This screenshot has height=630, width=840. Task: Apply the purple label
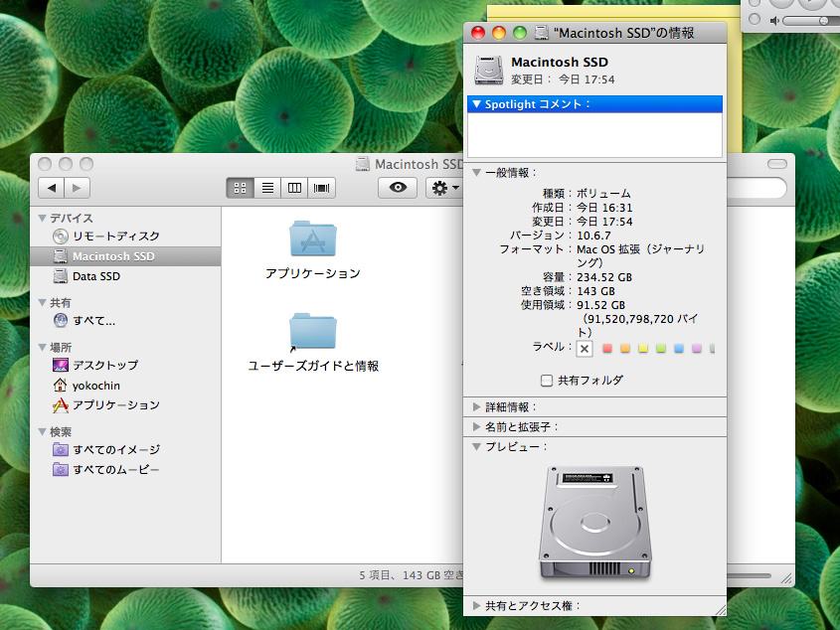click(x=697, y=348)
